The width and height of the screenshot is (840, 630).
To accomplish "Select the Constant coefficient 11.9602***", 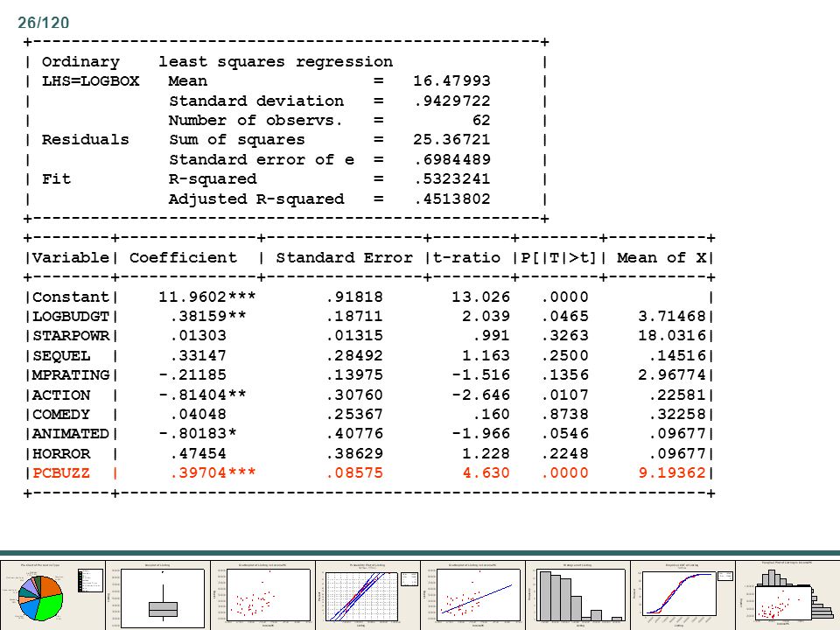I will point(206,297).
